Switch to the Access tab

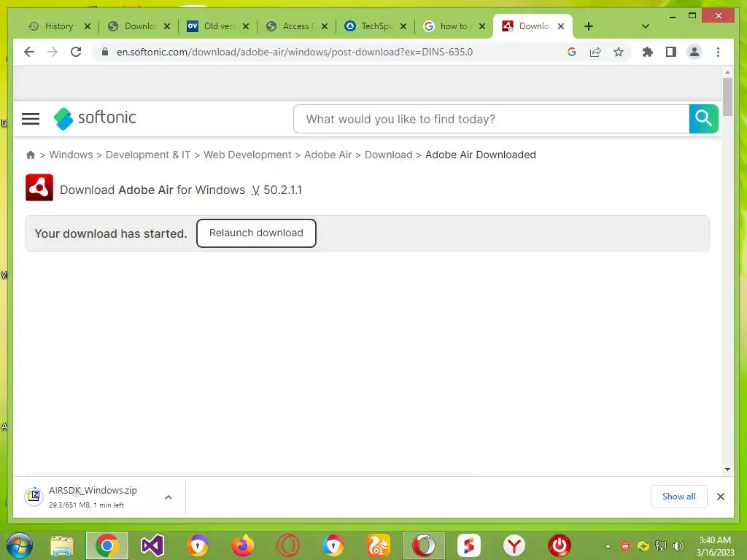pyautogui.click(x=292, y=26)
